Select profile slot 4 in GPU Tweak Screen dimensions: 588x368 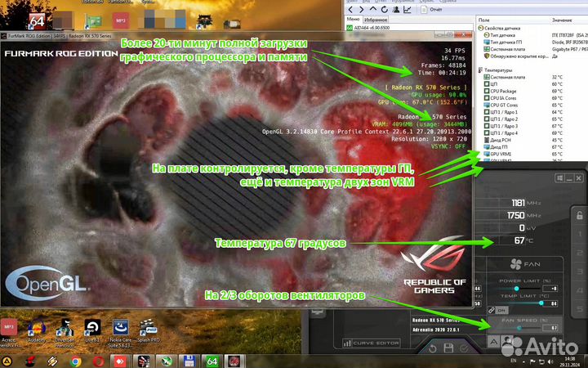pos(580,290)
